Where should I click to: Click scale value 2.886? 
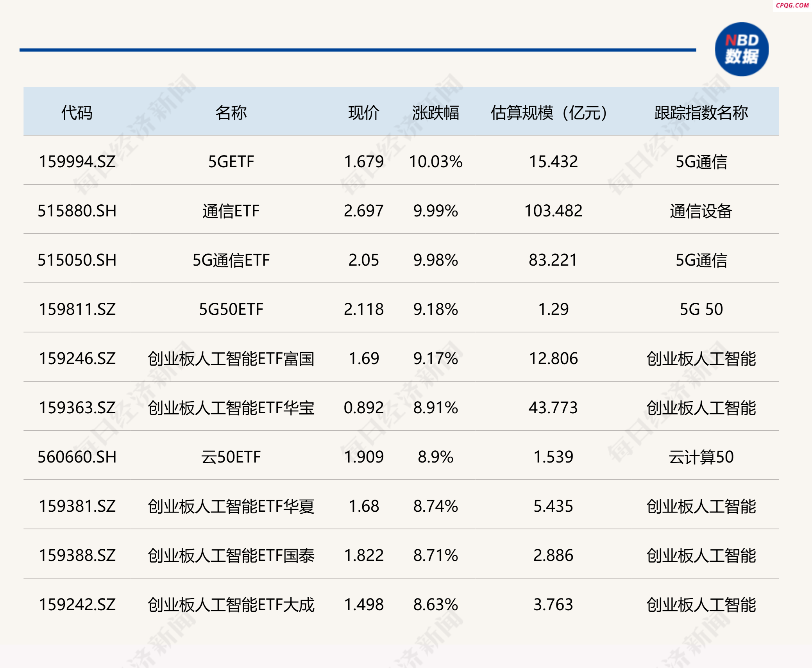553,555
